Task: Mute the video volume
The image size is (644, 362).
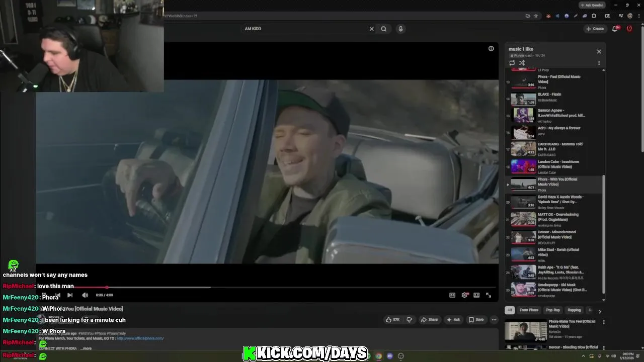Action: click(x=85, y=295)
